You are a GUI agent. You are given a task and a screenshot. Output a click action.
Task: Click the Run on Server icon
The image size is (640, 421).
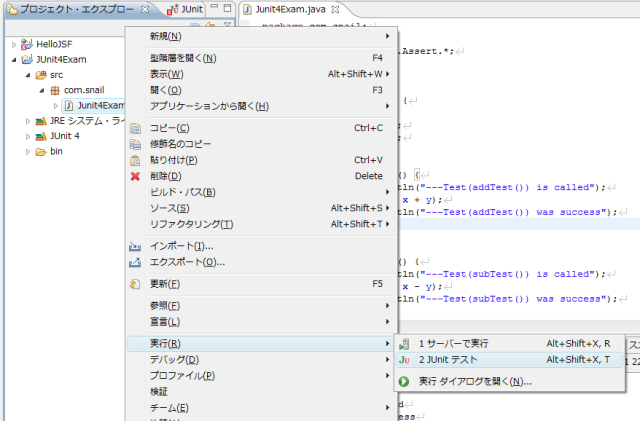pos(404,343)
